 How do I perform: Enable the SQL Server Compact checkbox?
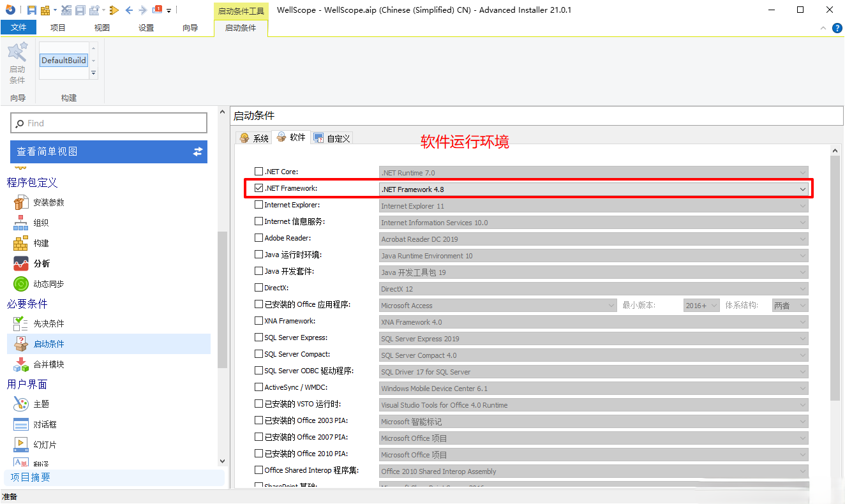[258, 354]
